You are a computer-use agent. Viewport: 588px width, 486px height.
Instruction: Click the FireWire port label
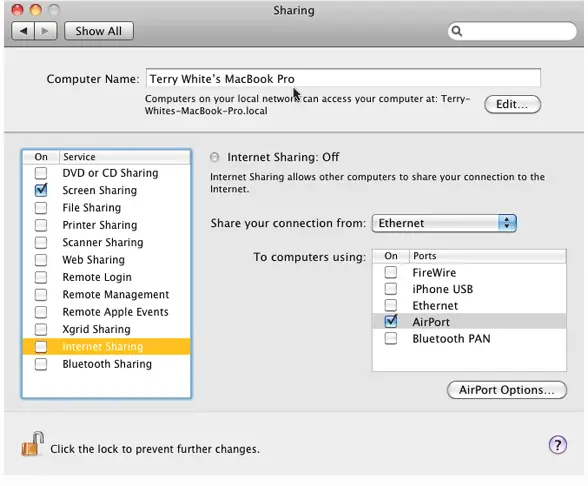(434, 272)
